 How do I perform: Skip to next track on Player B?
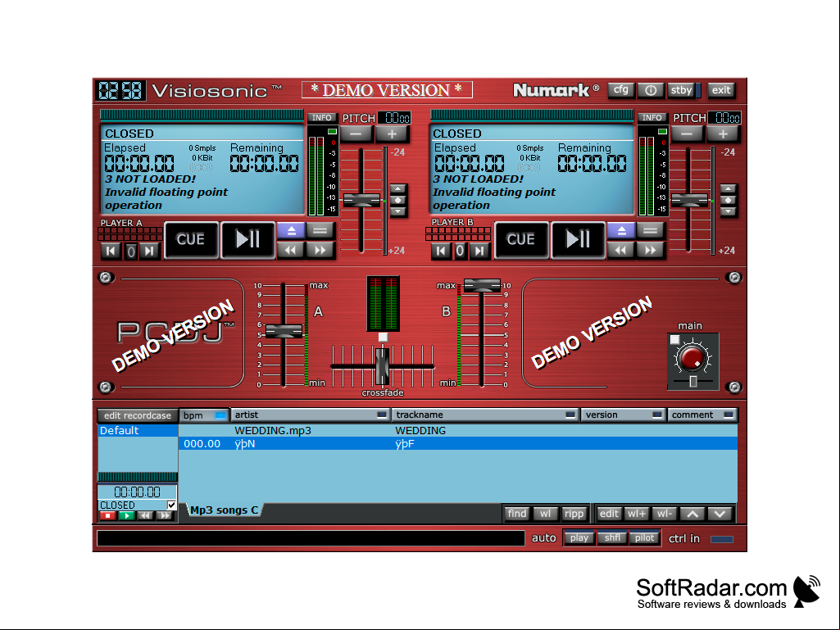click(479, 251)
